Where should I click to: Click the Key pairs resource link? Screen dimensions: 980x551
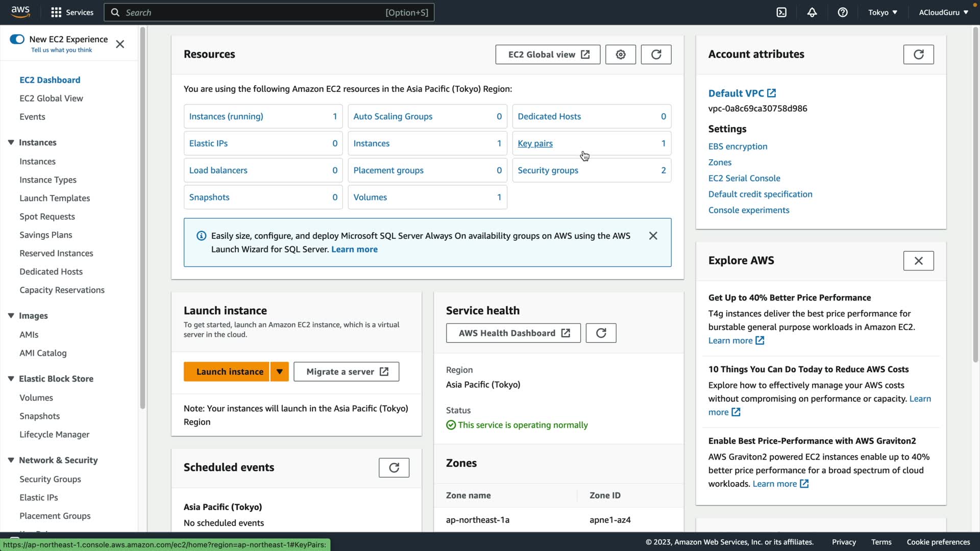pos(535,143)
